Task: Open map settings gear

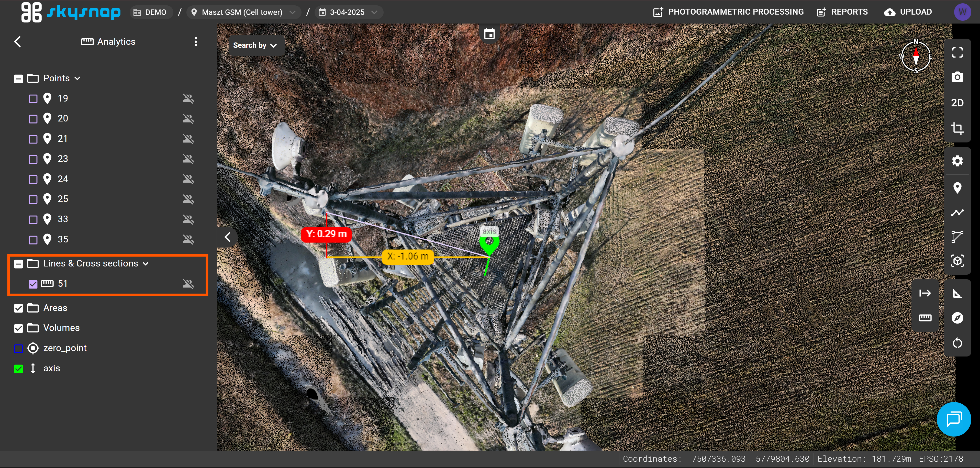Action: pyautogui.click(x=957, y=161)
